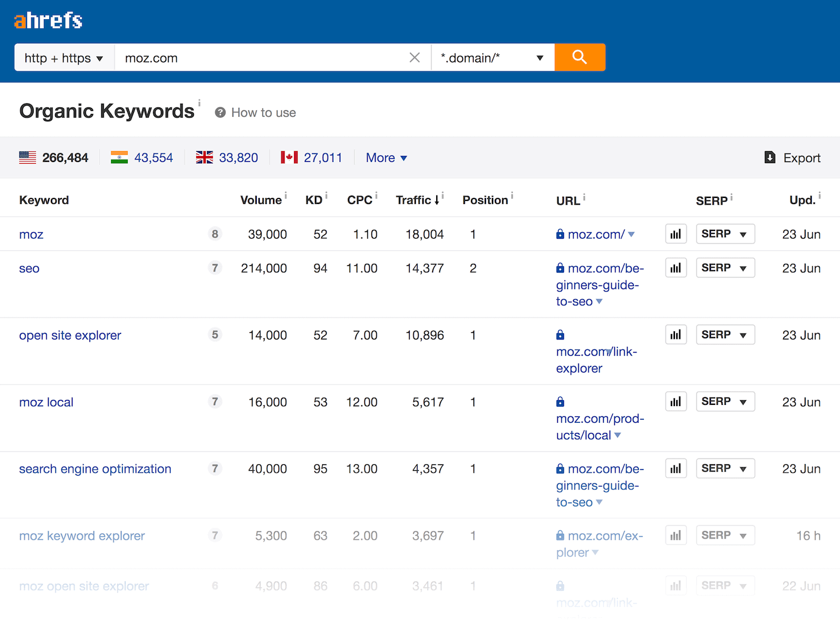Open chart icon for moz local
This screenshot has height=631, width=840.
(676, 402)
